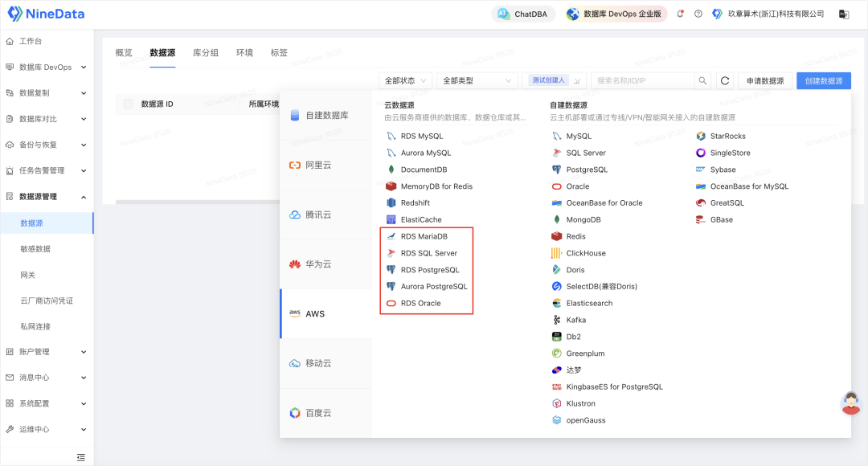Open the customer service avatar chat
Screen dimensions: 868x466
click(851, 403)
